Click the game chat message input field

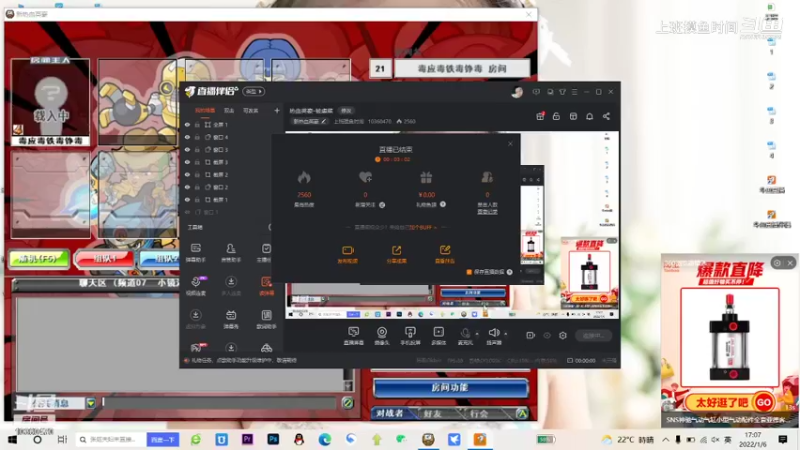pos(219,403)
